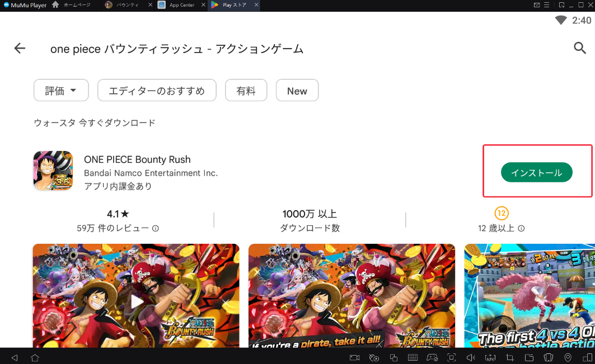The width and height of the screenshot is (595, 364).
Task: Close the バウンティ tab
Action: click(x=150, y=5)
